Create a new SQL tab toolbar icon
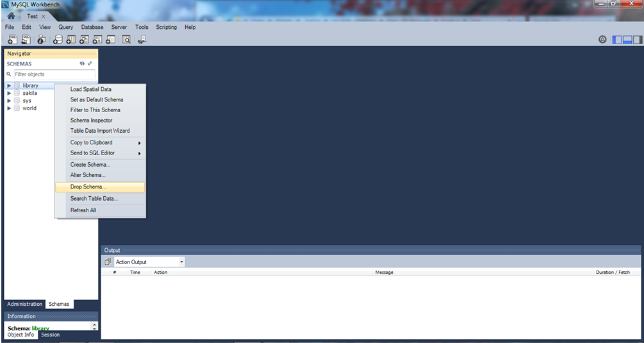 point(13,40)
